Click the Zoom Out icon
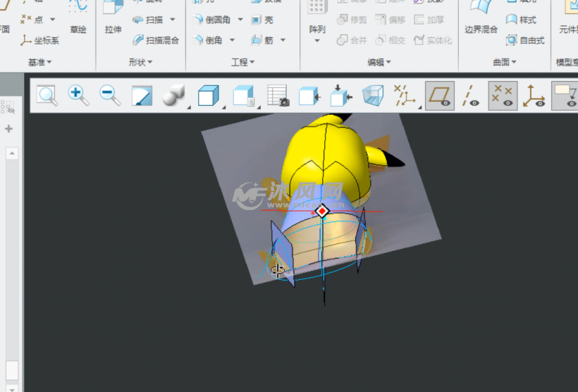 pos(110,96)
